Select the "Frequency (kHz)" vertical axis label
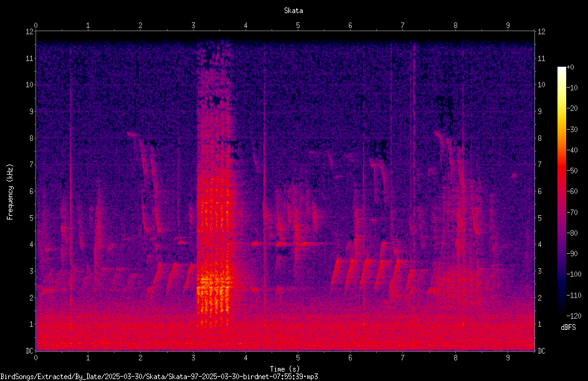 click(10, 192)
